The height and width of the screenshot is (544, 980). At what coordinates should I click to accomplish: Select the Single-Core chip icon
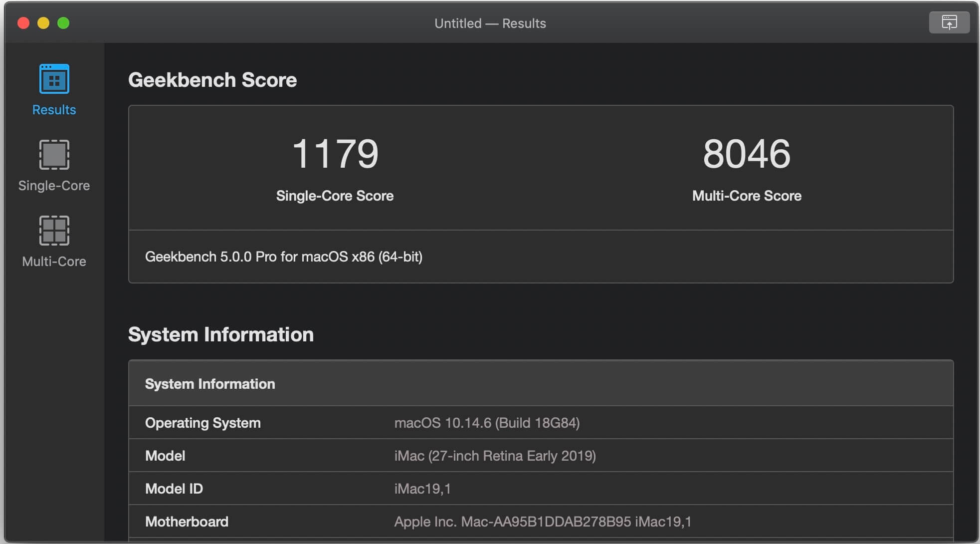pos(54,155)
